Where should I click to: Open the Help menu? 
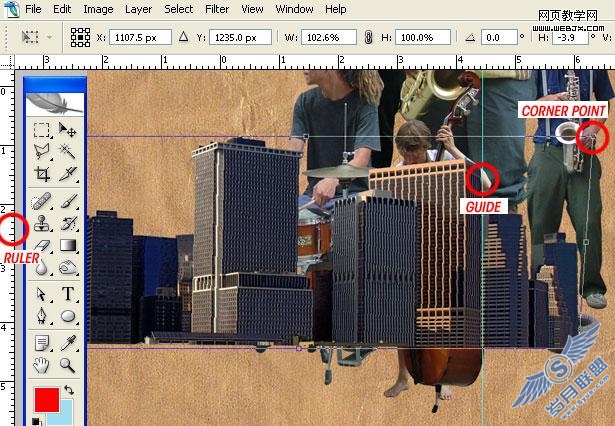[336, 9]
